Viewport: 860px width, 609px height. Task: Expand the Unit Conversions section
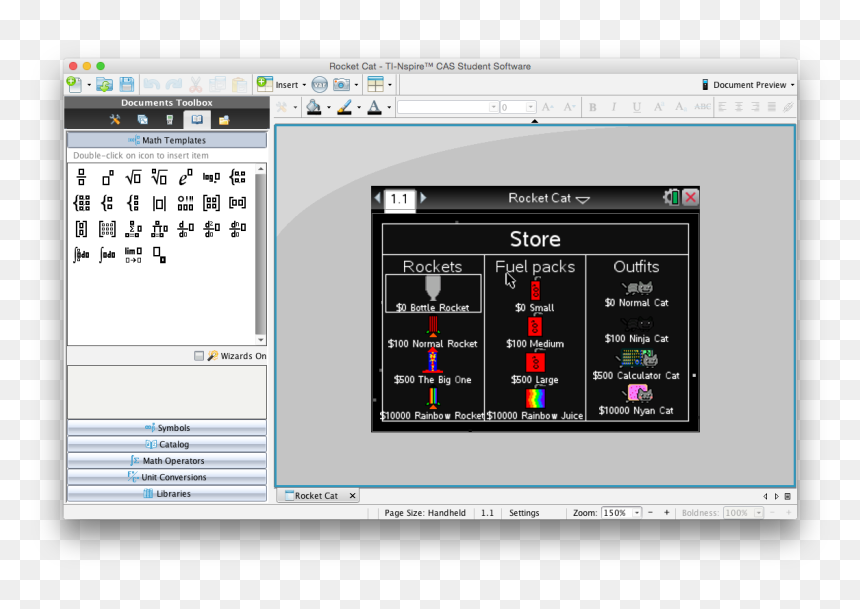(167, 477)
